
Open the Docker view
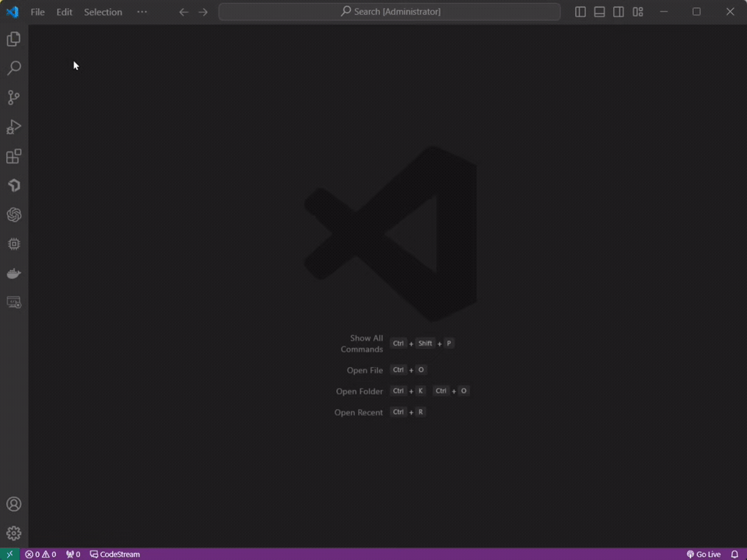point(14,273)
